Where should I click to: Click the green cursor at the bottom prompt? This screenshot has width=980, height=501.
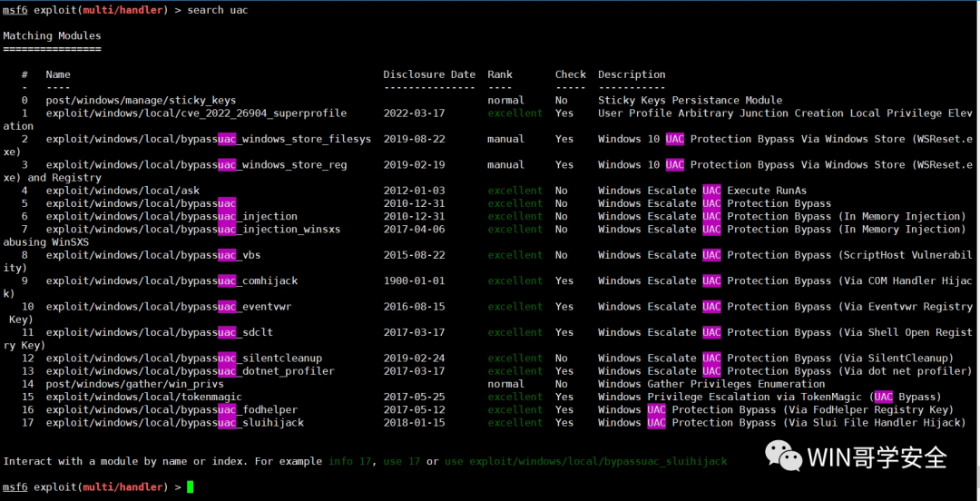click(x=190, y=486)
